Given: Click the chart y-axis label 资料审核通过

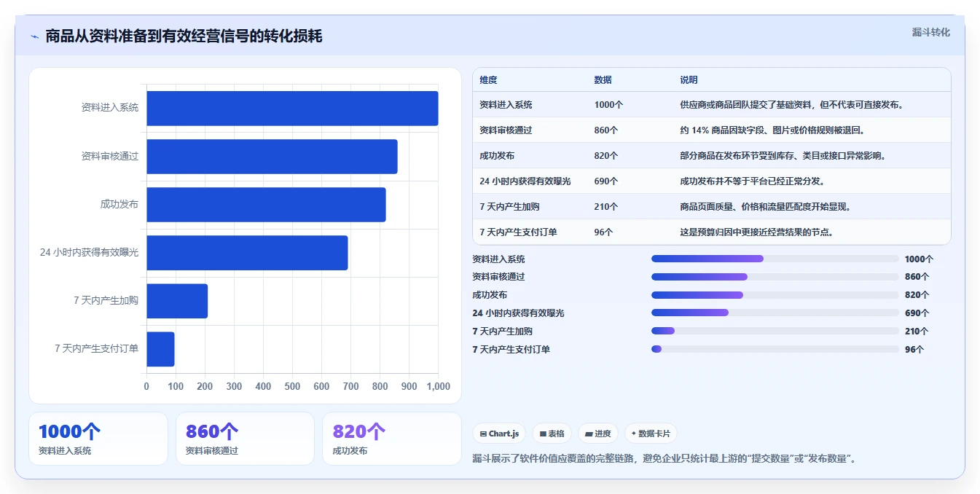Looking at the screenshot, I should tap(110, 156).
